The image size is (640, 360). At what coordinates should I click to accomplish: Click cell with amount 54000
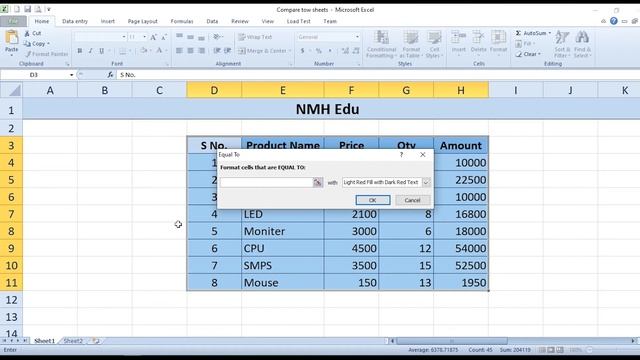(x=461, y=248)
